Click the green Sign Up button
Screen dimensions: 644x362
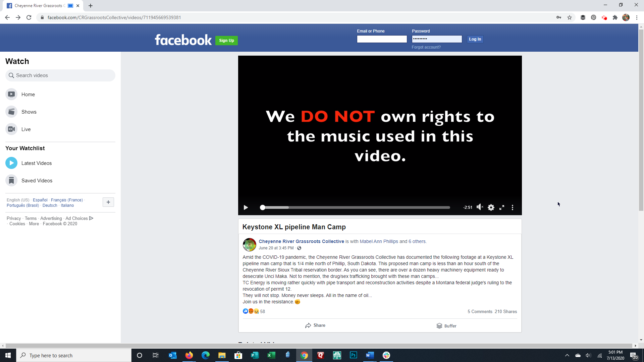(226, 41)
